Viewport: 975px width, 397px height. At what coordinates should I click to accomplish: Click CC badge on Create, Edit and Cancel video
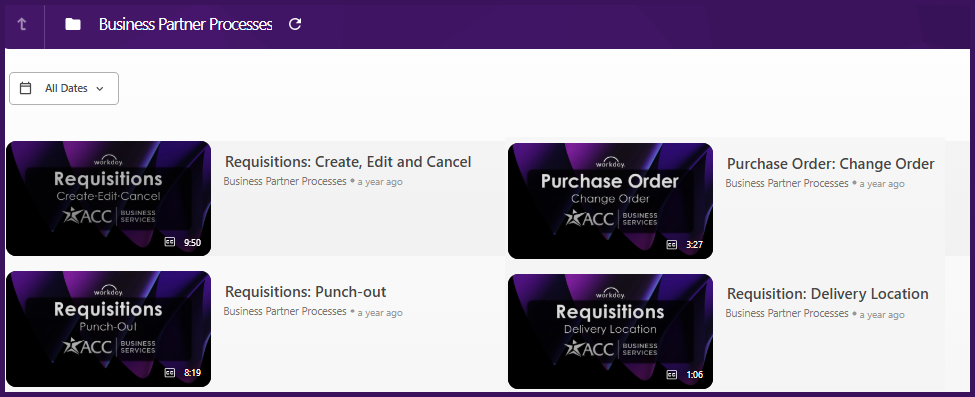coord(170,242)
